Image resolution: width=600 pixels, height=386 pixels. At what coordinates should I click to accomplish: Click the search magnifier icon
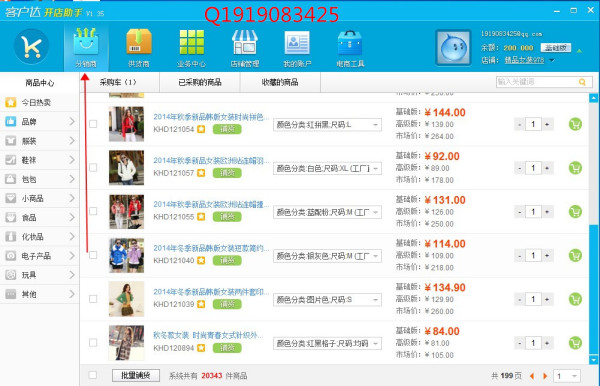coord(582,82)
